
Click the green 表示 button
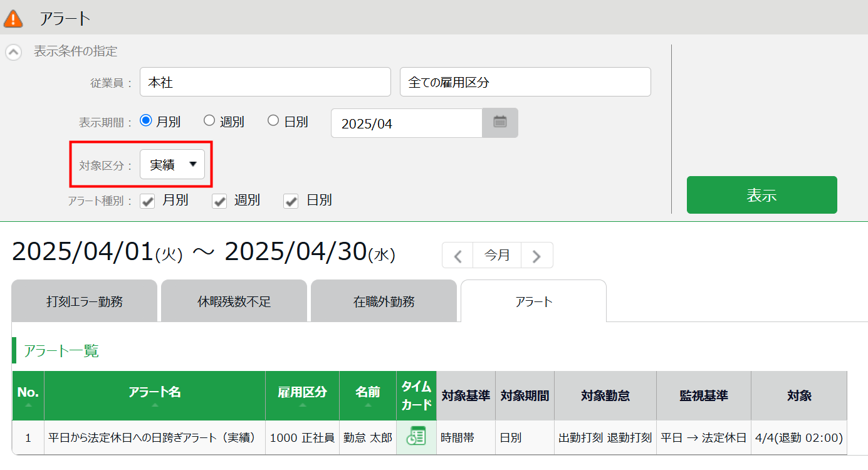click(761, 195)
